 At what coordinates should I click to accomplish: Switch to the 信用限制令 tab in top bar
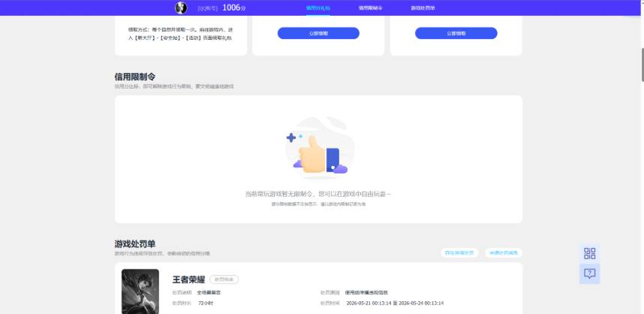point(371,8)
